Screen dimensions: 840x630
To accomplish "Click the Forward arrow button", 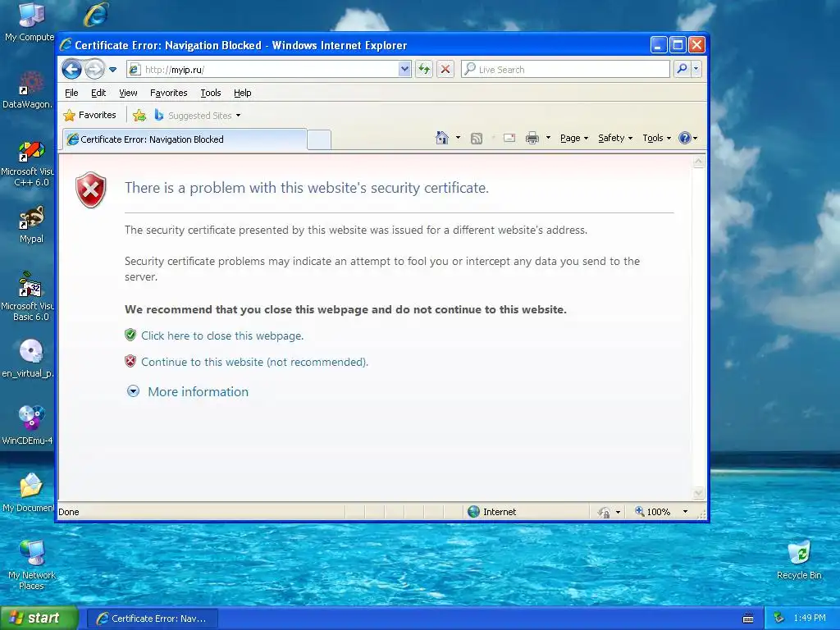I will pos(95,69).
